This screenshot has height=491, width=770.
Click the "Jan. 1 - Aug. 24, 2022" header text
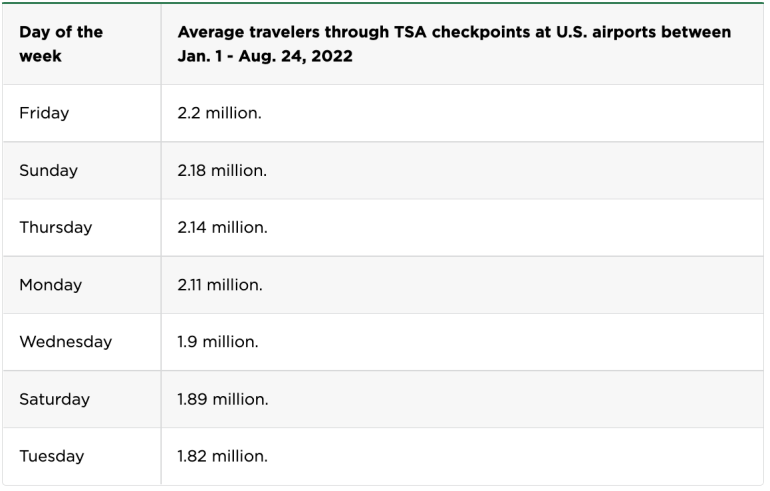click(x=265, y=54)
